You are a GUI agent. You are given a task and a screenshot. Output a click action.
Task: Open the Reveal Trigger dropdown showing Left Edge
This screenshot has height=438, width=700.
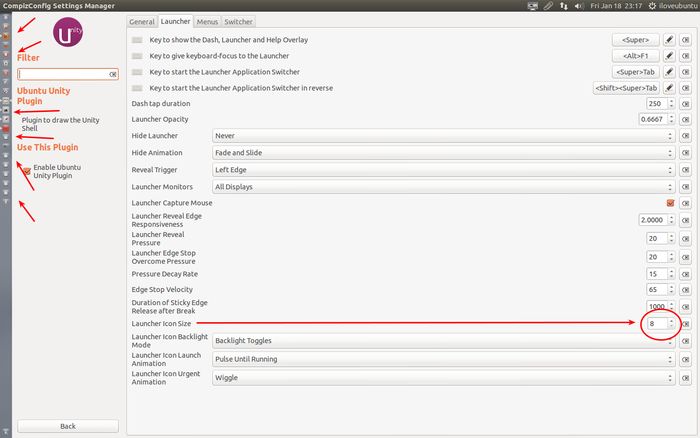pos(443,170)
